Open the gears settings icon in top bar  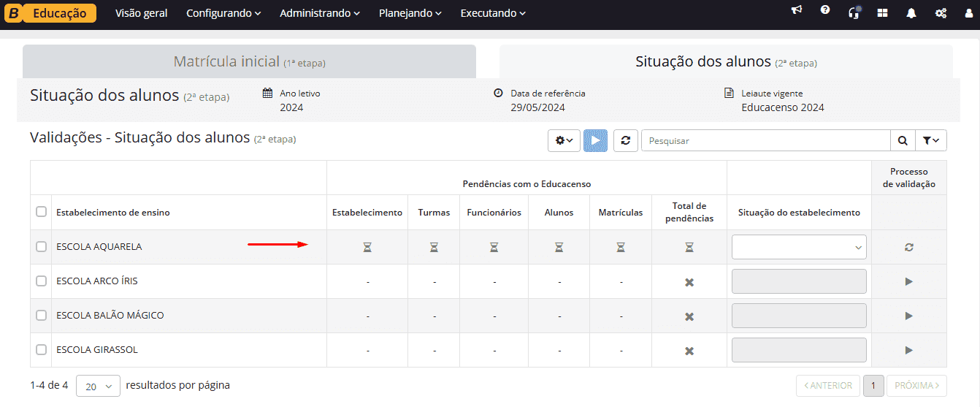(941, 13)
